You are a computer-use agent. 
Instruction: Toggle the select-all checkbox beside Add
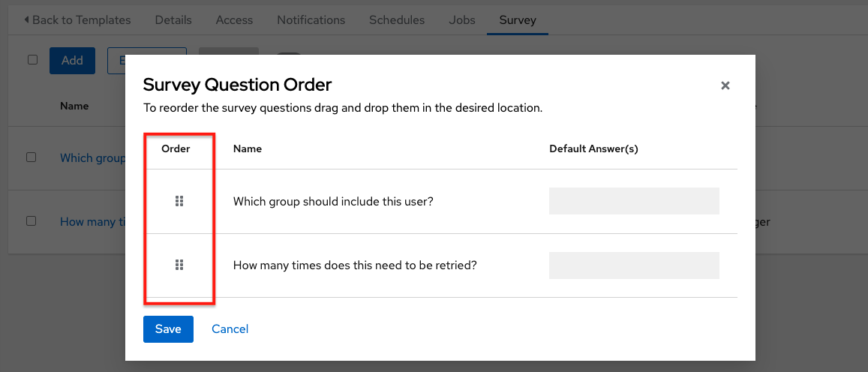32,60
